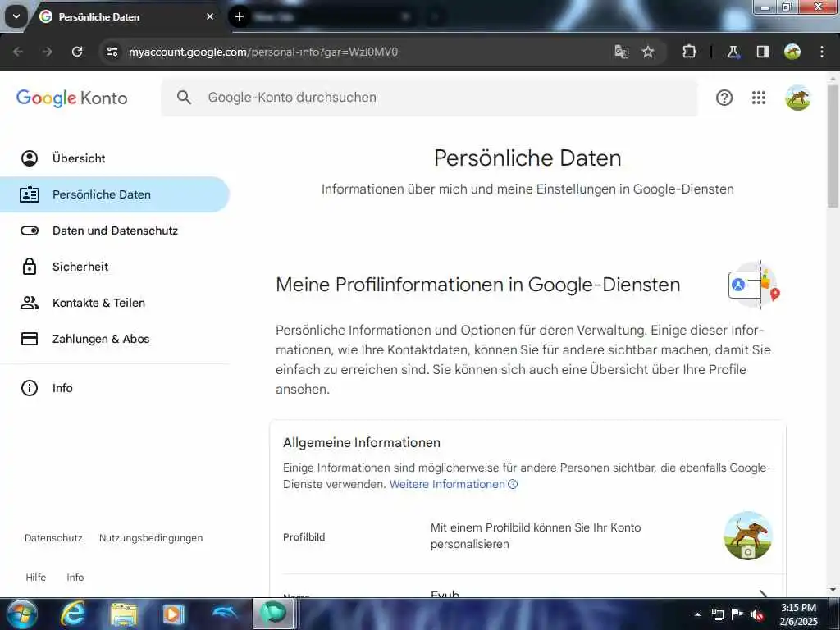Click the page vertical scrollbar thumb
Image resolution: width=840 pixels, height=630 pixels.
pos(833,146)
